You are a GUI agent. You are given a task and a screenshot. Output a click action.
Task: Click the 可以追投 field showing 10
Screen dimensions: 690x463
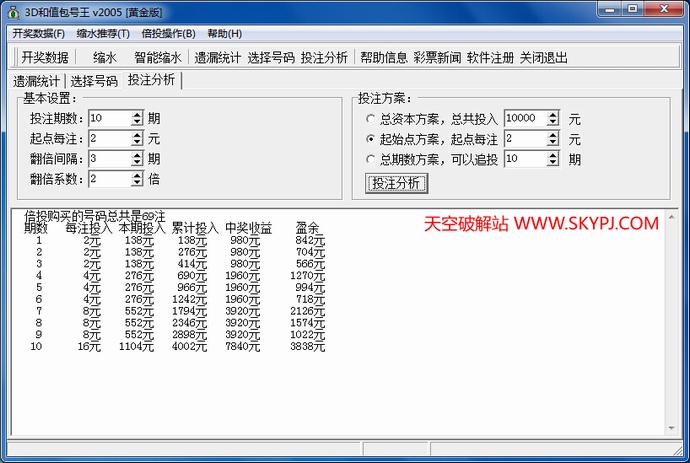[x=526, y=158]
